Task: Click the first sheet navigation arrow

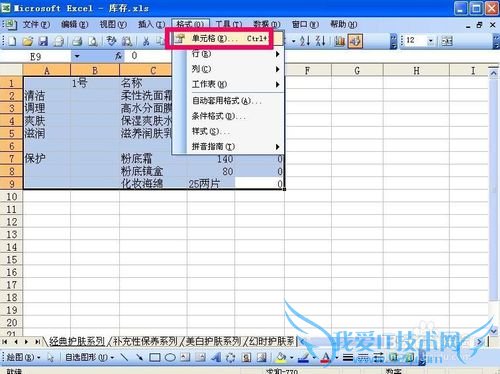Action: (5, 342)
